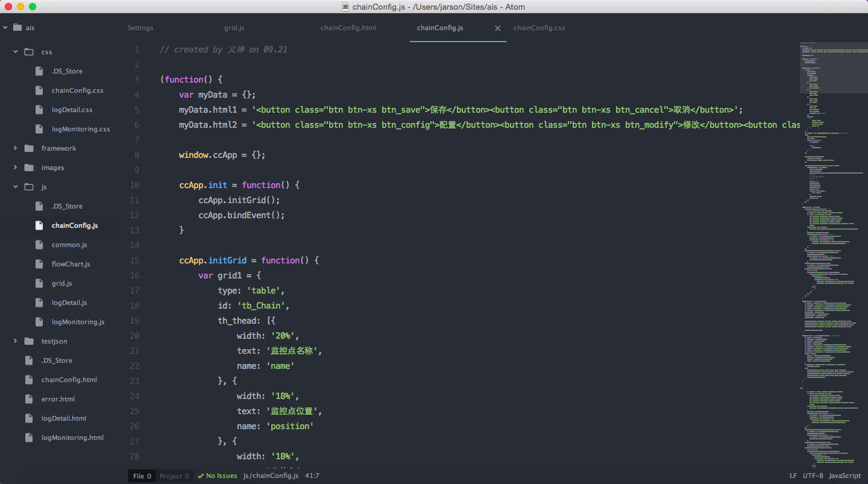Expand the framework folder

(x=15, y=148)
